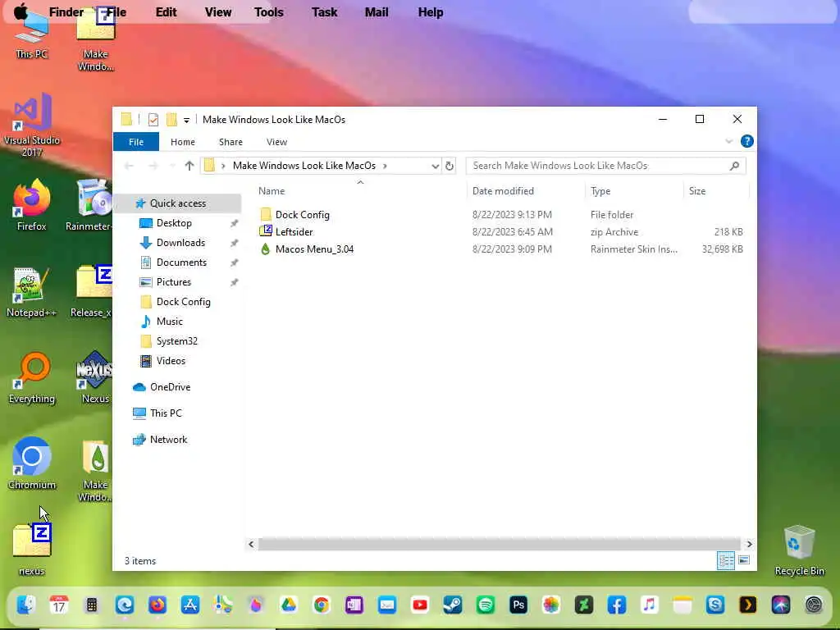This screenshot has height=630, width=840.
Task: Click in the Search Make Windows Look Like MacOs box
Action: [x=606, y=166]
